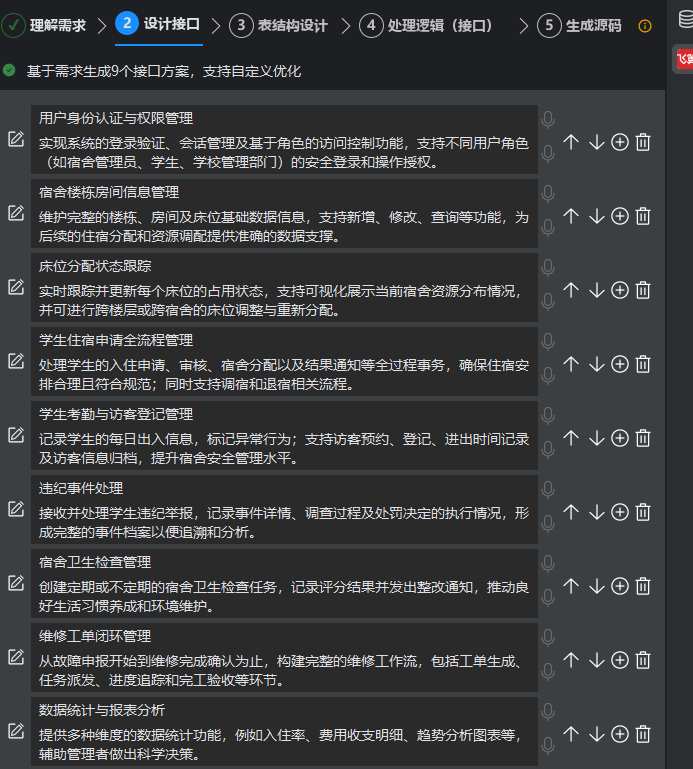
Task: Go to step 4 处理逻辑（接口）
Action: click(426, 25)
